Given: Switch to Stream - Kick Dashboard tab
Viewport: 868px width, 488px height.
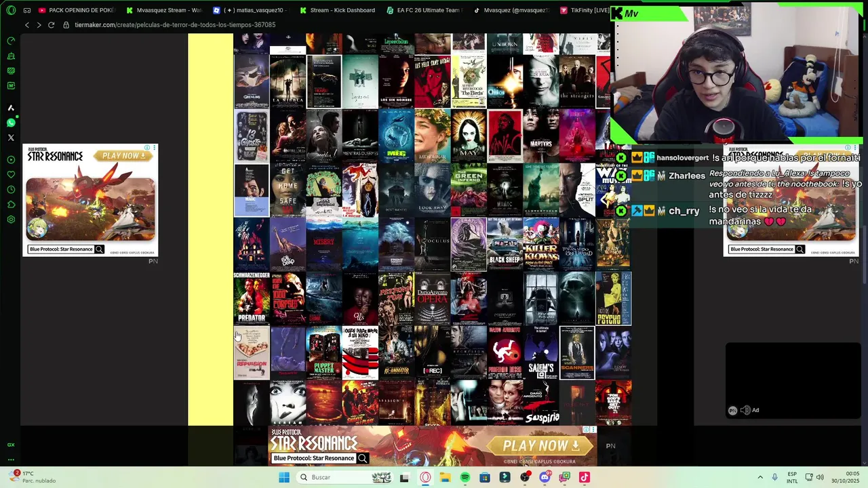Looking at the screenshot, I should tap(338, 10).
